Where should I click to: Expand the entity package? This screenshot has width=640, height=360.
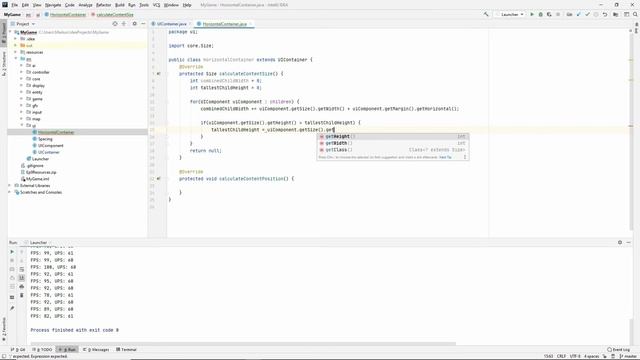pyautogui.click(x=22, y=92)
